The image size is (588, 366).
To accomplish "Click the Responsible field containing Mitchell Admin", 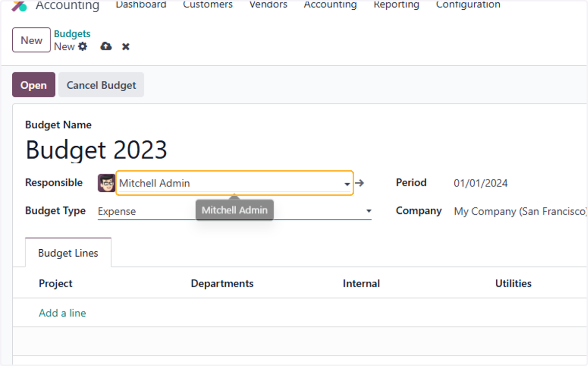I will (234, 183).
